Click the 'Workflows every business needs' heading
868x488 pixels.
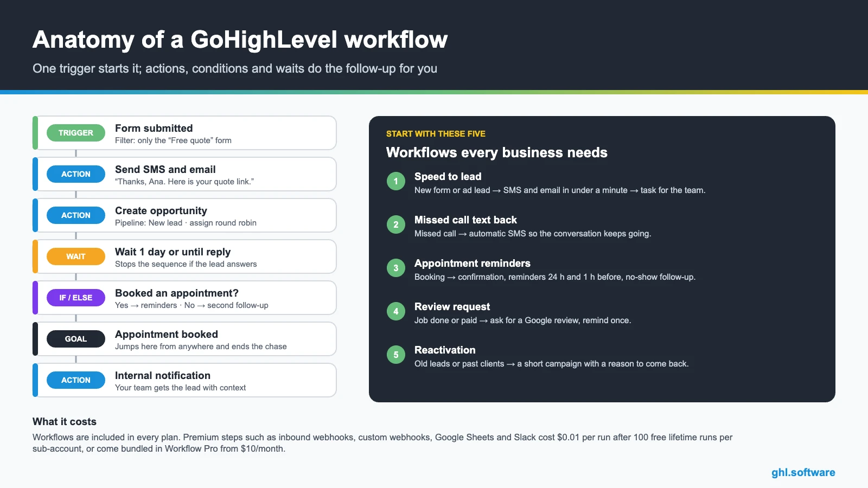point(497,153)
